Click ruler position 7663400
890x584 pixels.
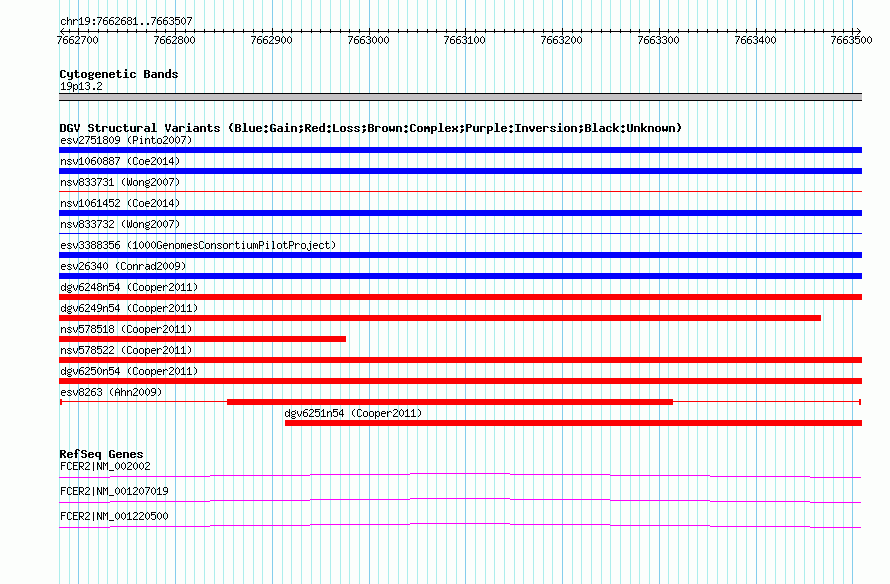pos(755,40)
